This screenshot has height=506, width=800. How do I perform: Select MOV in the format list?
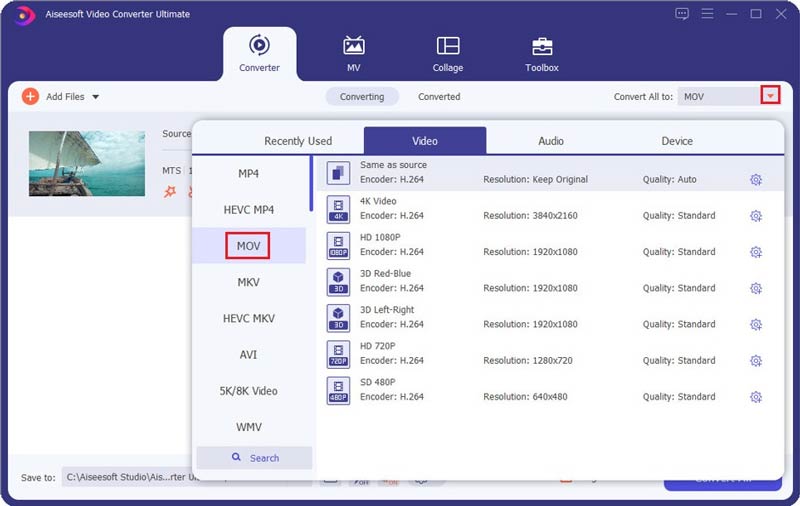click(248, 246)
